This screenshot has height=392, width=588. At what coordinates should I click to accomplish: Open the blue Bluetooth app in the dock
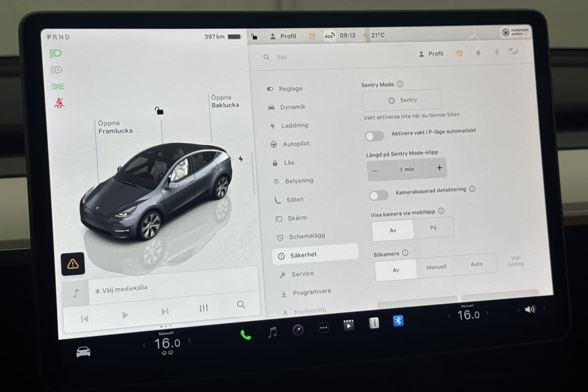tap(398, 321)
